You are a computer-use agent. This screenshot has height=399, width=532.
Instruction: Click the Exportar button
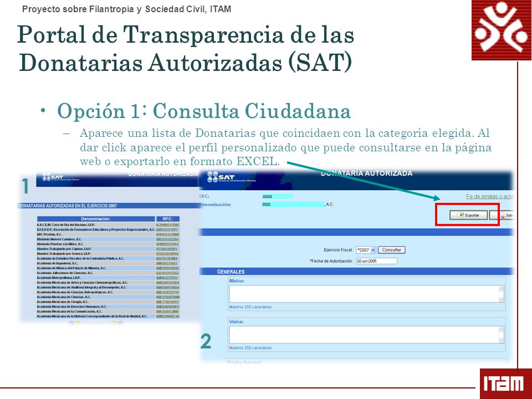coord(469,215)
